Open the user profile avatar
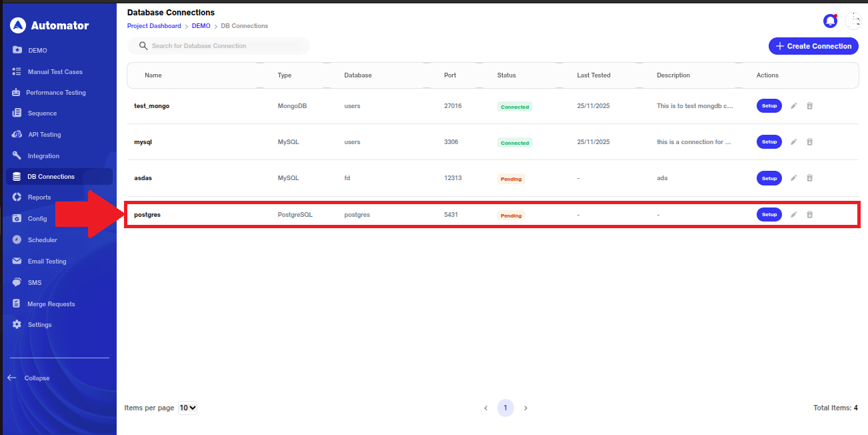The width and height of the screenshot is (868, 435). 853,21
